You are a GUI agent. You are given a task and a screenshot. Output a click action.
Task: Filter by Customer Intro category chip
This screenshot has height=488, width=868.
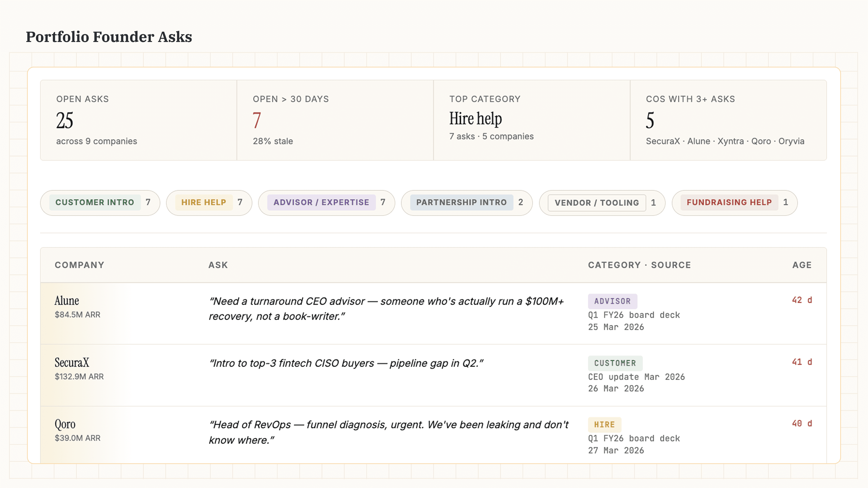100,202
